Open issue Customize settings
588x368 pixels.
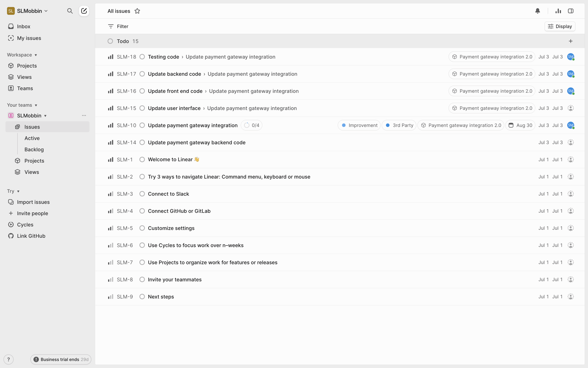[x=171, y=228]
